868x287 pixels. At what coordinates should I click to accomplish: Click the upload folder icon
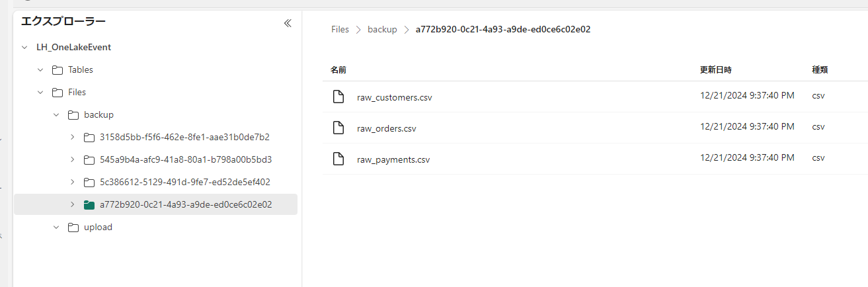pos(73,227)
